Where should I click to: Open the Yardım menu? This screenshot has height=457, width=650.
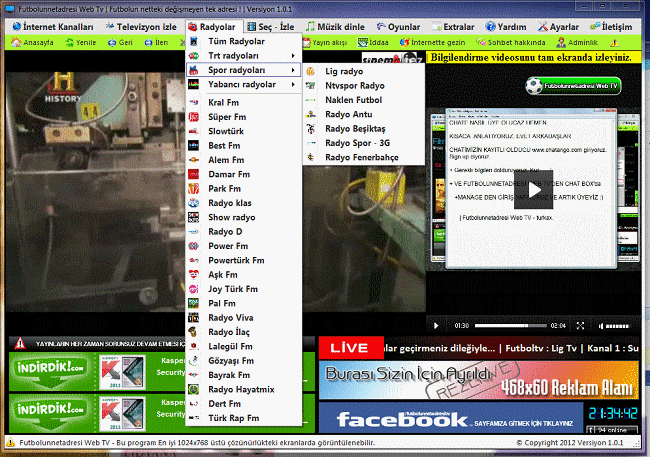pyautogui.click(x=506, y=27)
